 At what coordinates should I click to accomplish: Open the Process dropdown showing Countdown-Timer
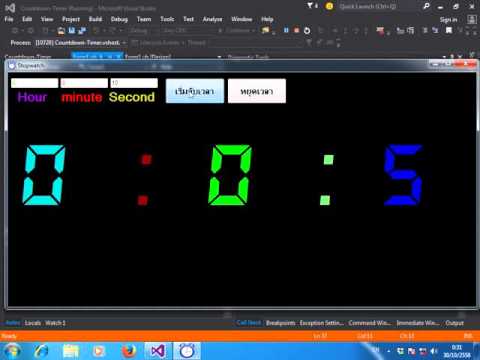pos(81,43)
